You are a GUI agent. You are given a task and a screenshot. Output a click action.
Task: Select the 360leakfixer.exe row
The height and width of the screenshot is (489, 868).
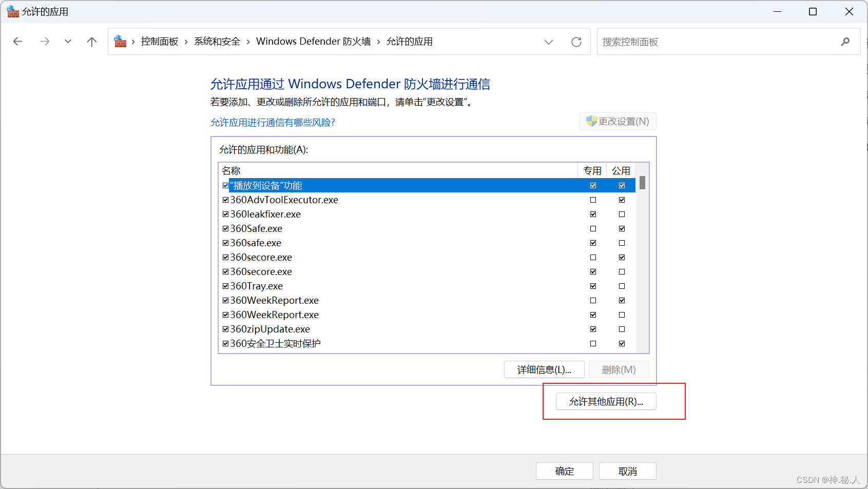click(427, 214)
